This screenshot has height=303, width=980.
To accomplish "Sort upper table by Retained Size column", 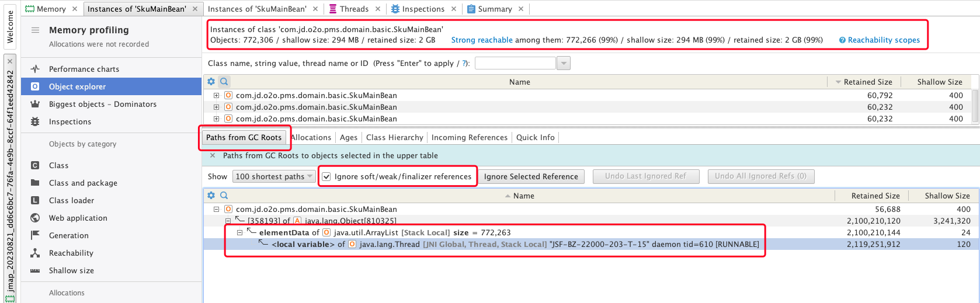I will (867, 82).
